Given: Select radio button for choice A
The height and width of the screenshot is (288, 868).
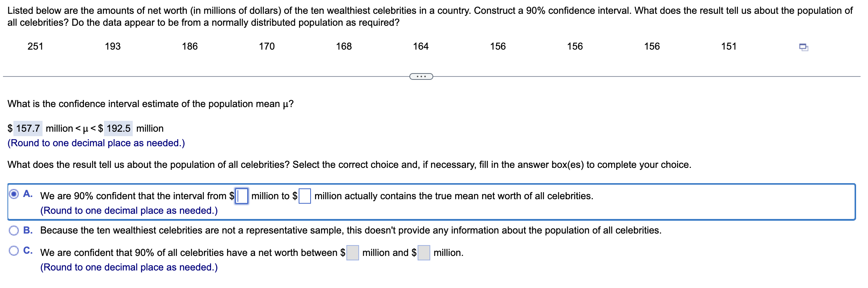Looking at the screenshot, I should click(14, 193).
